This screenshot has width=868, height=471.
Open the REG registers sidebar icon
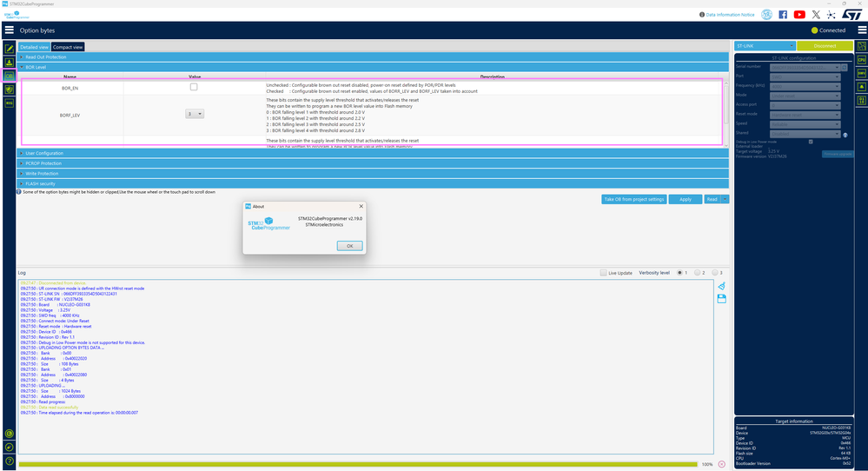tap(9, 103)
